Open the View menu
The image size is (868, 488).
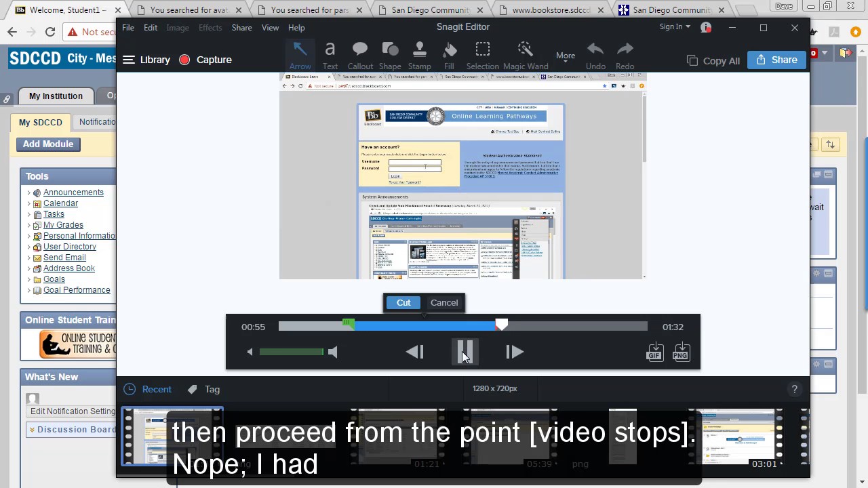[270, 28]
